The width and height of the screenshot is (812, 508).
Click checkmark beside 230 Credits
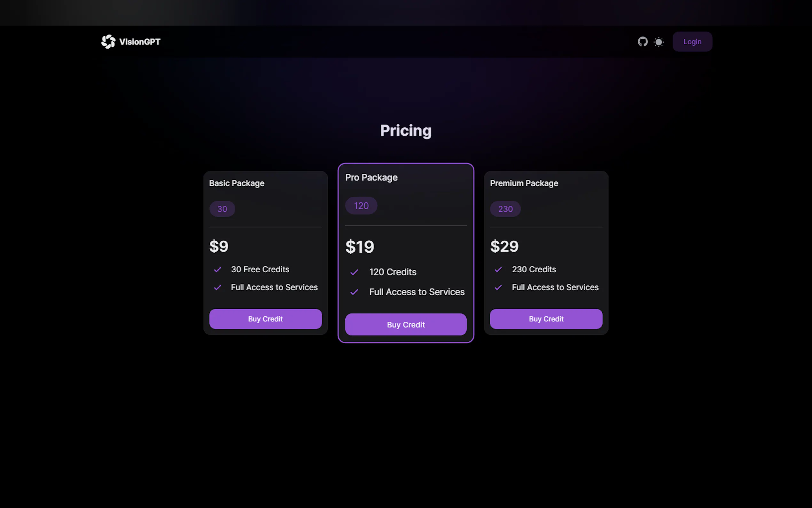[x=498, y=269]
